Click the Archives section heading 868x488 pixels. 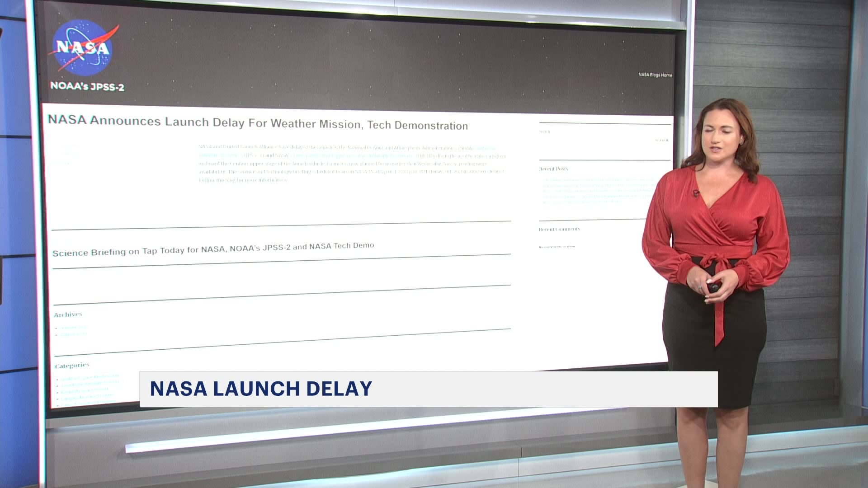[69, 313]
